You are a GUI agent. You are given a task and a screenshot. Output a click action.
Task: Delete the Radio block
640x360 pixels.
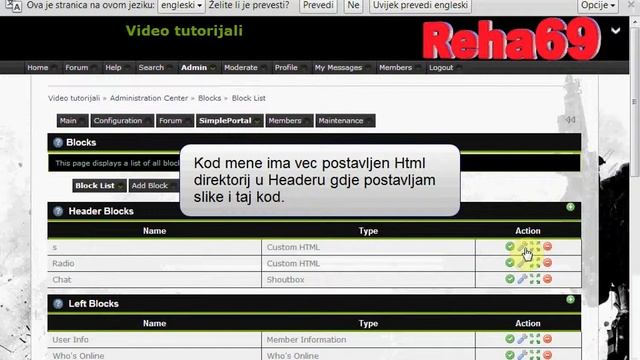point(548,262)
